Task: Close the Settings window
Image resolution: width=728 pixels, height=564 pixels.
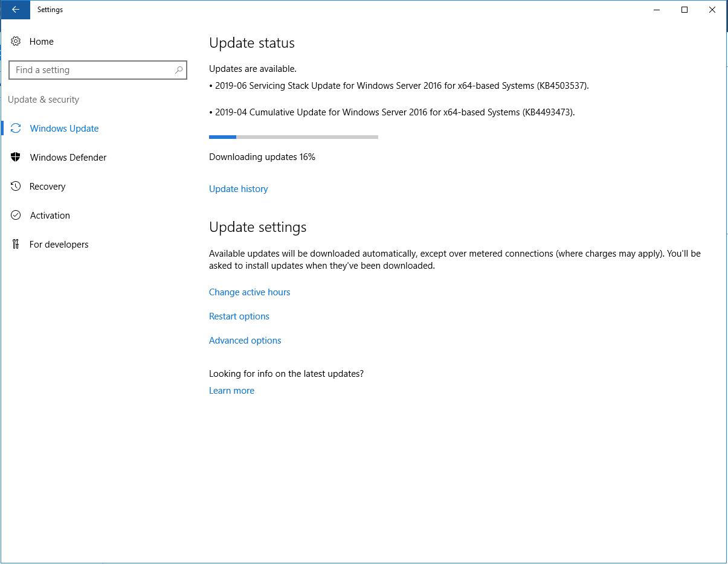Action: pyautogui.click(x=712, y=10)
